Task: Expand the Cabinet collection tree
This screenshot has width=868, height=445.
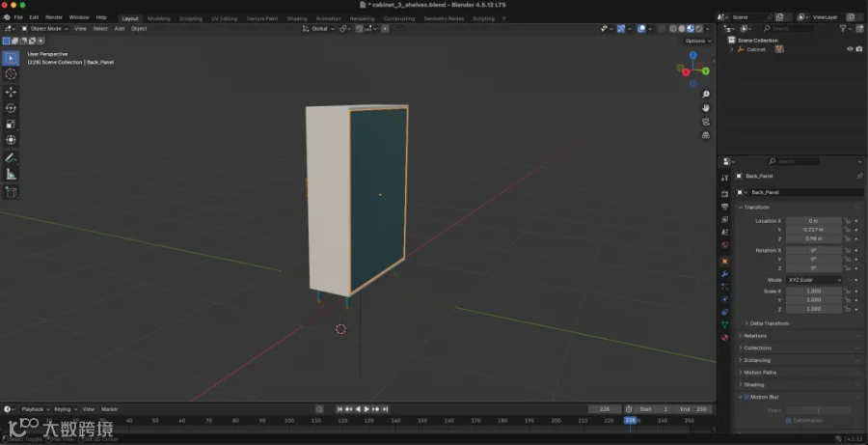Action: coord(732,49)
